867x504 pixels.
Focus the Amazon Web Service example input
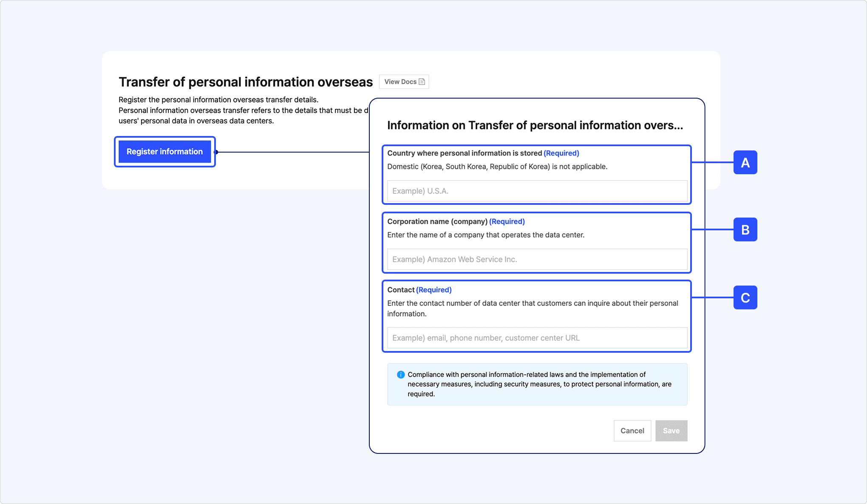click(x=537, y=259)
